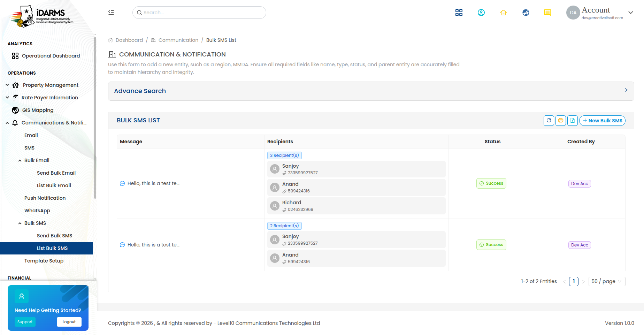The image size is (644, 335).
Task: Open the Account dropdown menu
Action: point(600,13)
